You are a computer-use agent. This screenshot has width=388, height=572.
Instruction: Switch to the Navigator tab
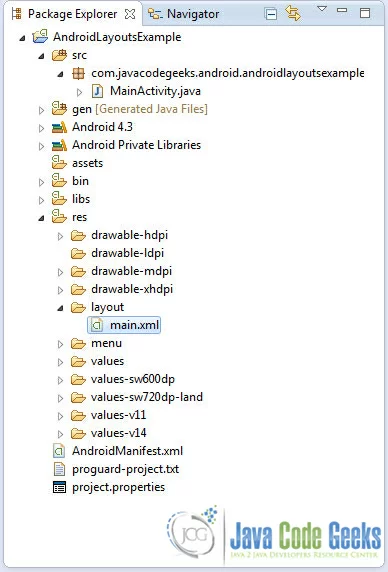coord(183,14)
